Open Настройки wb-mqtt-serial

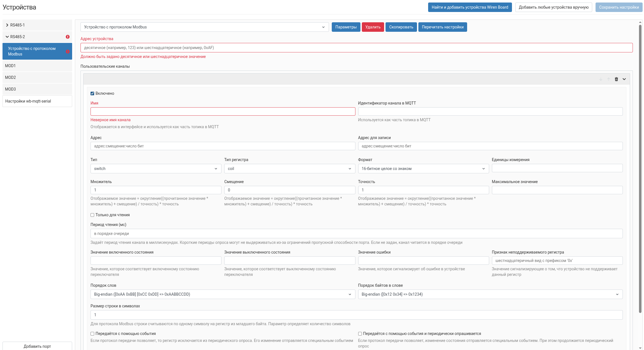tap(37, 101)
